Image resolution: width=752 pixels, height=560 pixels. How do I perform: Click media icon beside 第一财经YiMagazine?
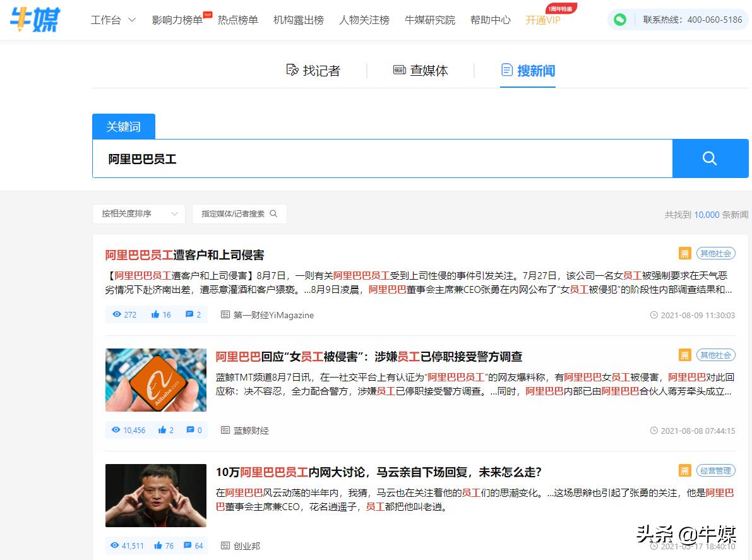pos(225,314)
